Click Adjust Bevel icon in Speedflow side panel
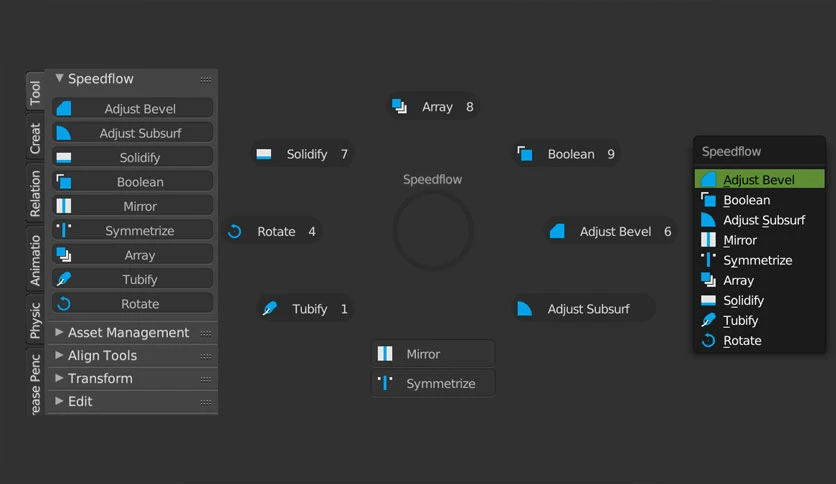The height and width of the screenshot is (484, 836). 64,109
